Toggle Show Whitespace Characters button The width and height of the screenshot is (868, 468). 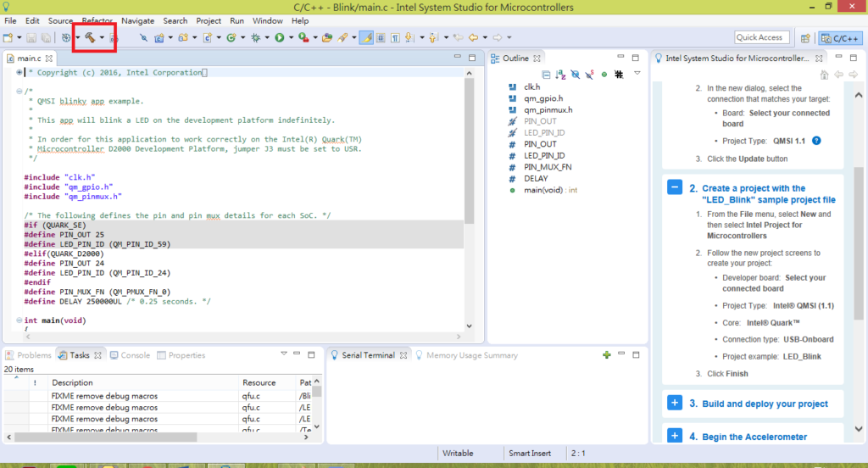coord(395,37)
